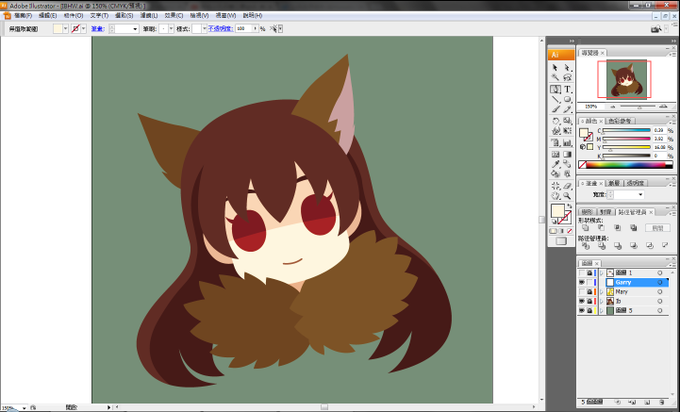This screenshot has height=412, width=680.
Task: Toggle visibility of the Garry layer
Action: click(x=582, y=282)
